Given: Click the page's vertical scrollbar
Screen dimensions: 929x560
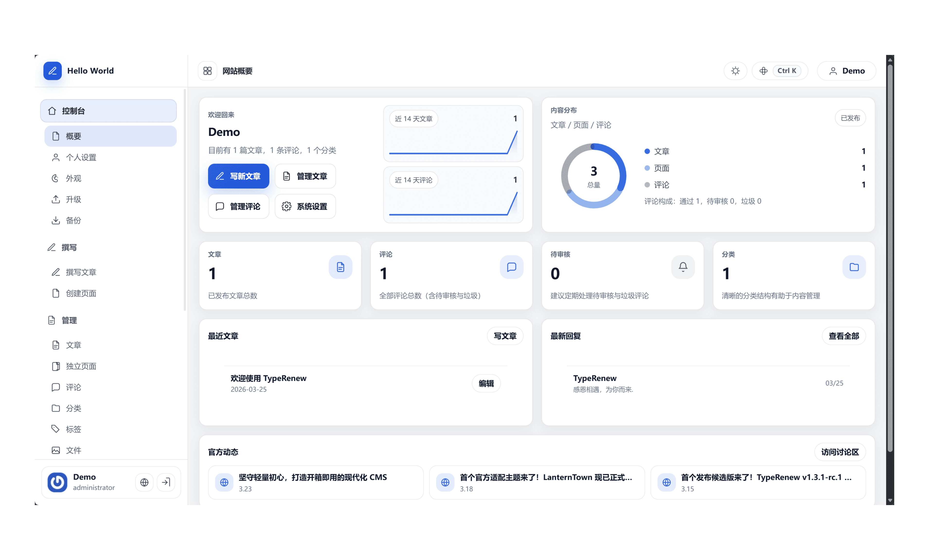Looking at the screenshot, I should (890, 264).
